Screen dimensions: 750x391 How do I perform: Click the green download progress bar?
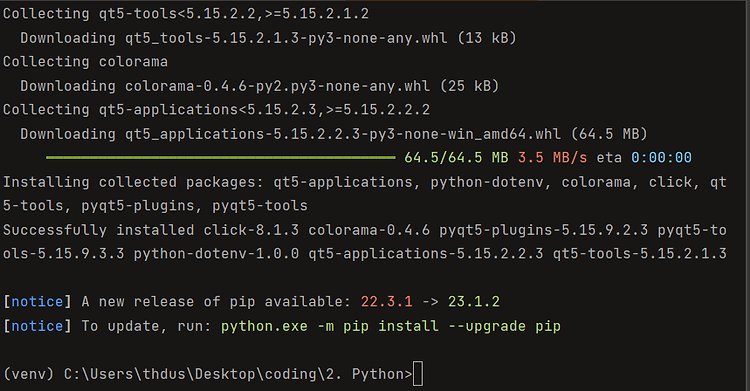tap(221, 157)
